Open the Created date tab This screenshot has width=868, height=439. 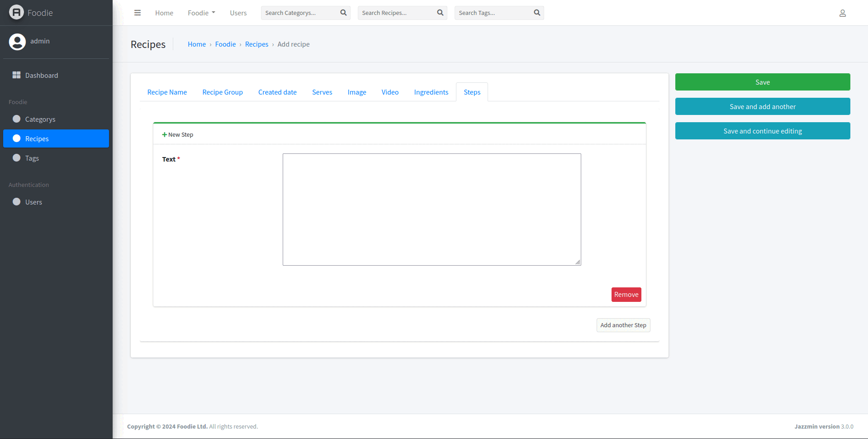tap(277, 92)
